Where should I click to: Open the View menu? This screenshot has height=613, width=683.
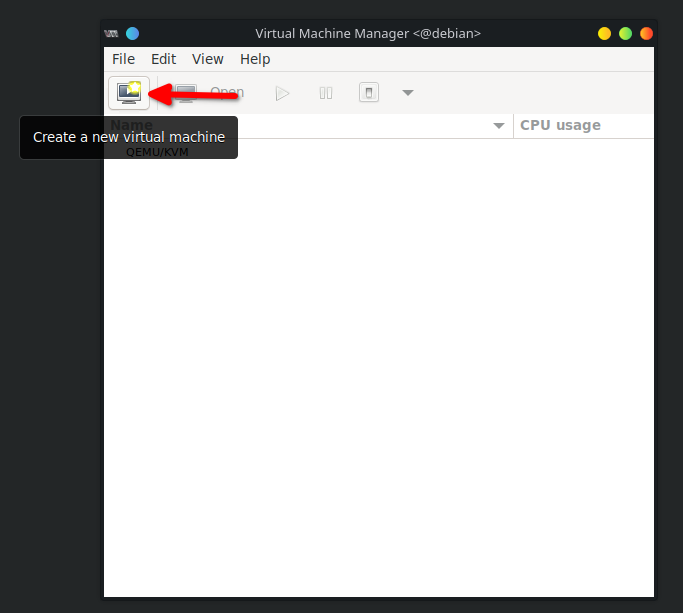click(x=208, y=59)
